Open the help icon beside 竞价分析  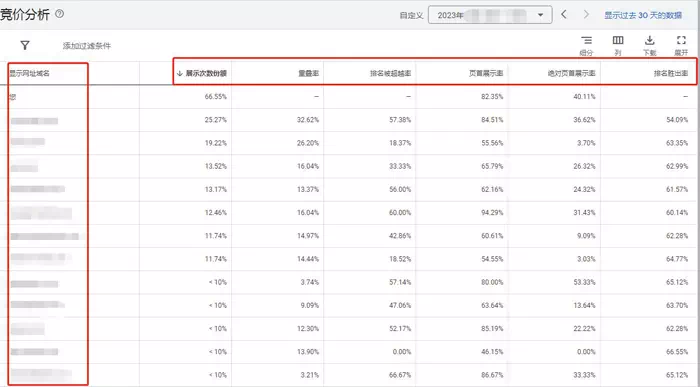coord(59,14)
